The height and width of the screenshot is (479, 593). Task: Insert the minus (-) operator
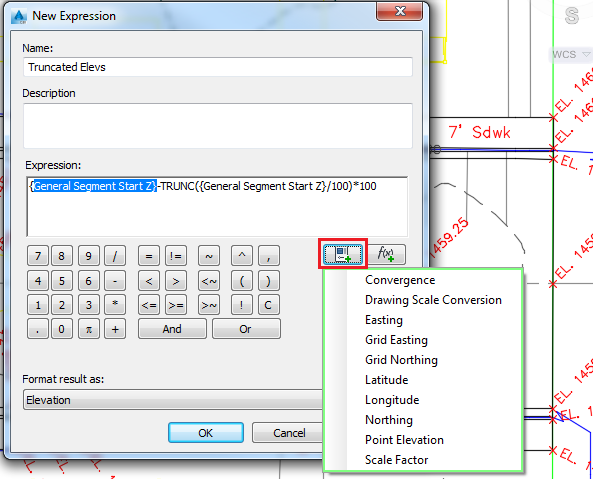pyautogui.click(x=115, y=281)
